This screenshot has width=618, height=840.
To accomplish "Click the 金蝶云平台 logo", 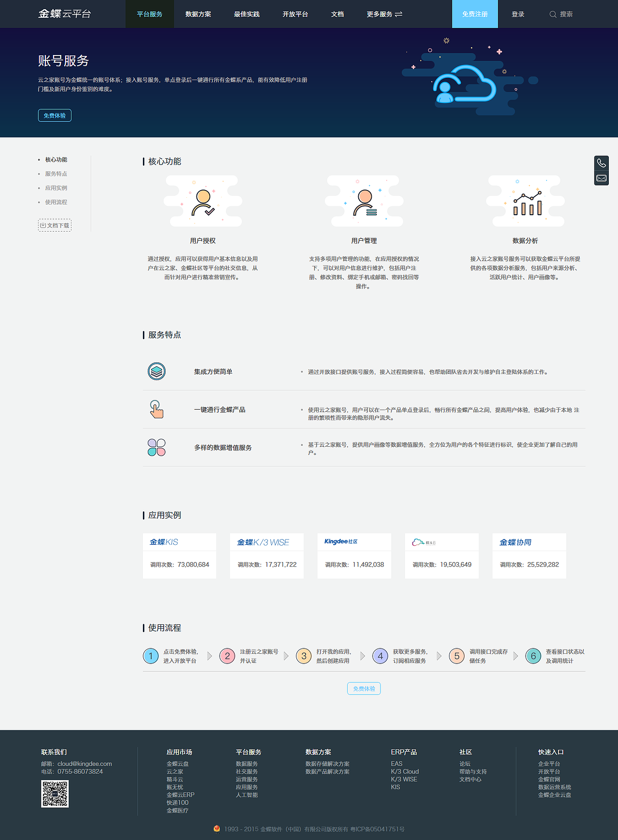I will (65, 14).
